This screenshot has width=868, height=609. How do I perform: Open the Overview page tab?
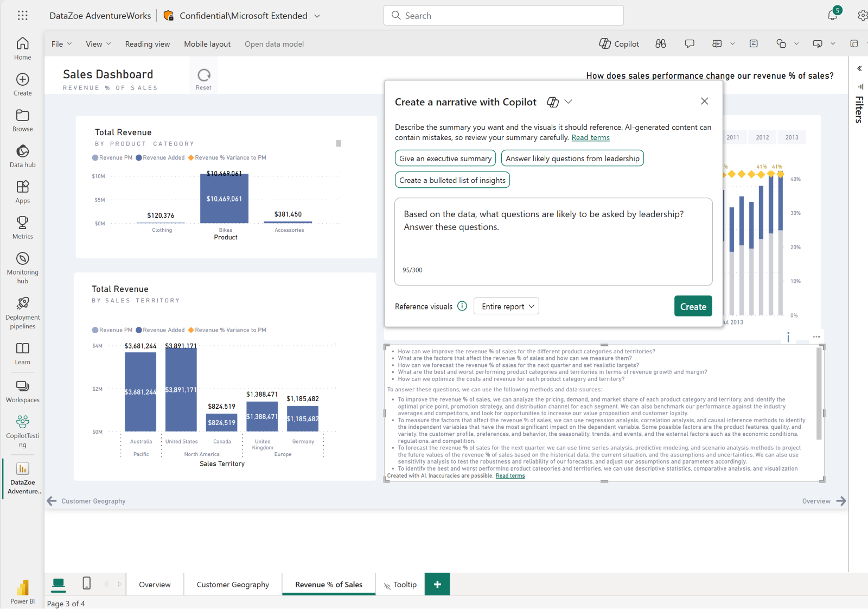point(155,585)
